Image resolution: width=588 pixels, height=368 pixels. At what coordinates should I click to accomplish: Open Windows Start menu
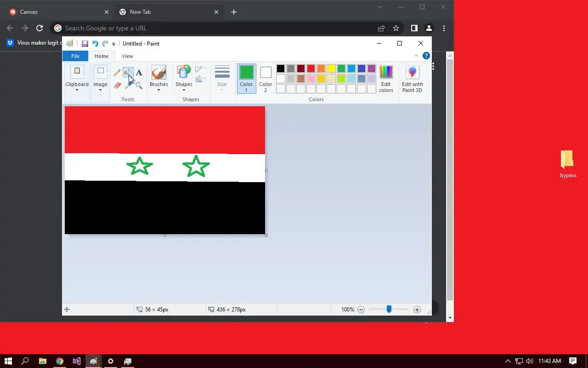(x=8, y=361)
